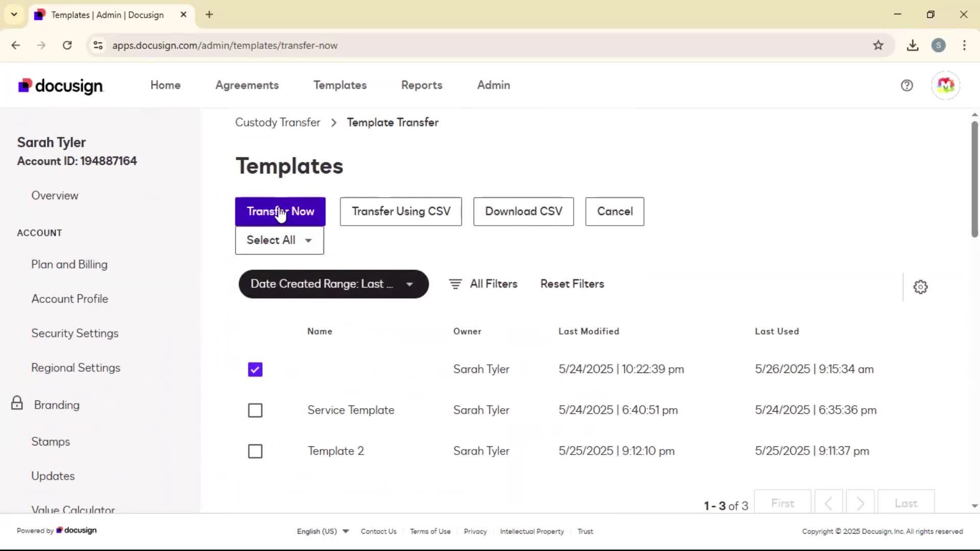The image size is (980, 551).
Task: Go to previous page arrow in pagination
Action: [829, 504]
